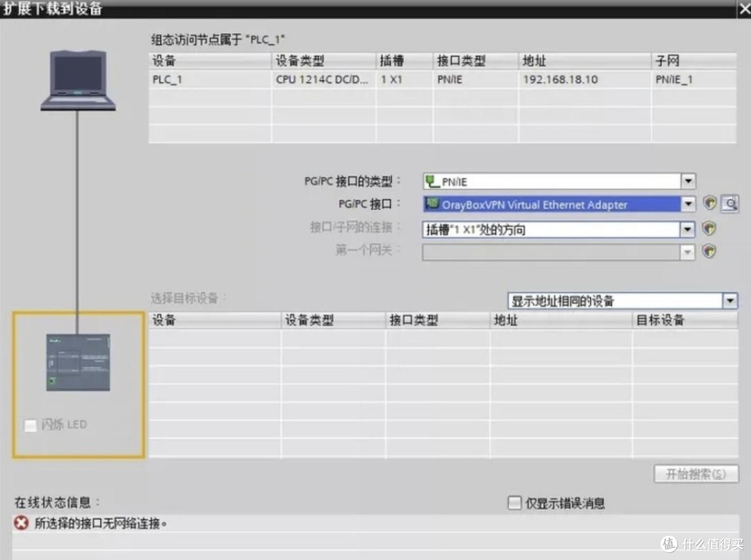
Task: Click the magnifier search icon beside PG/PC 接口
Action: [x=730, y=204]
